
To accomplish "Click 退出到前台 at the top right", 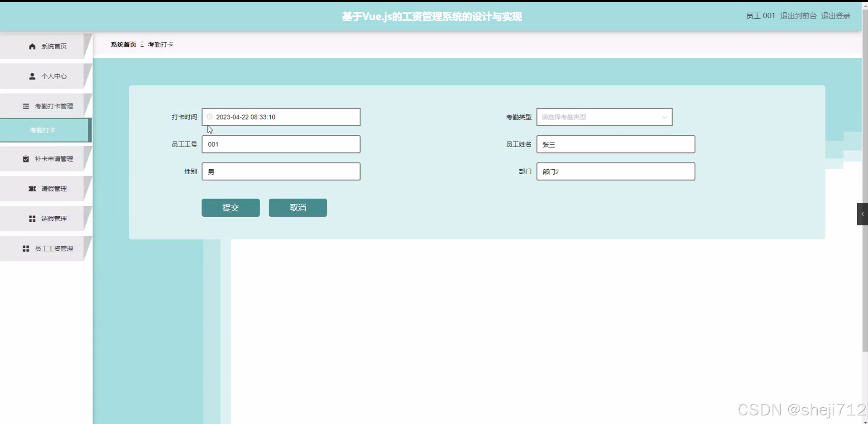I will [x=798, y=15].
